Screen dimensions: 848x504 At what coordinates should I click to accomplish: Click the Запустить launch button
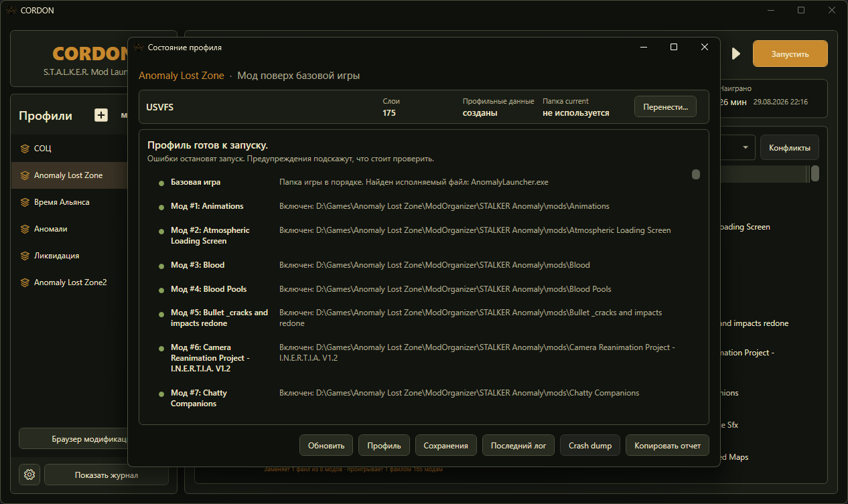790,54
